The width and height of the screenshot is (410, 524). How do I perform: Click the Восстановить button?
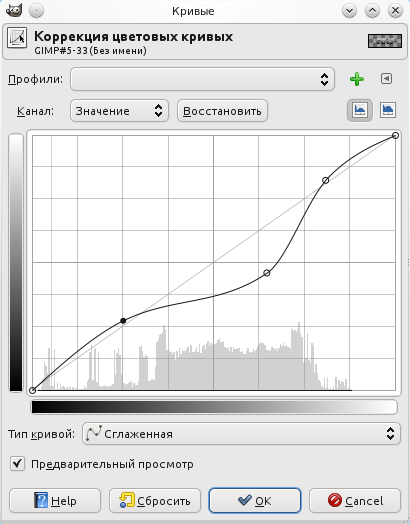click(222, 111)
